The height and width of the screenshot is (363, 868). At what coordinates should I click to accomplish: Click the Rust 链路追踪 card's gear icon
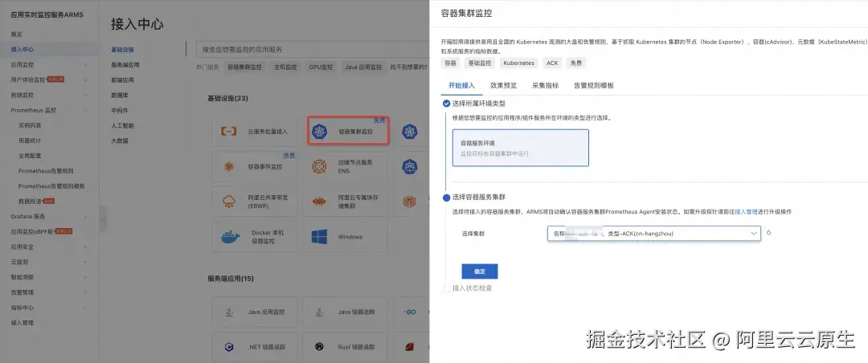319,347
